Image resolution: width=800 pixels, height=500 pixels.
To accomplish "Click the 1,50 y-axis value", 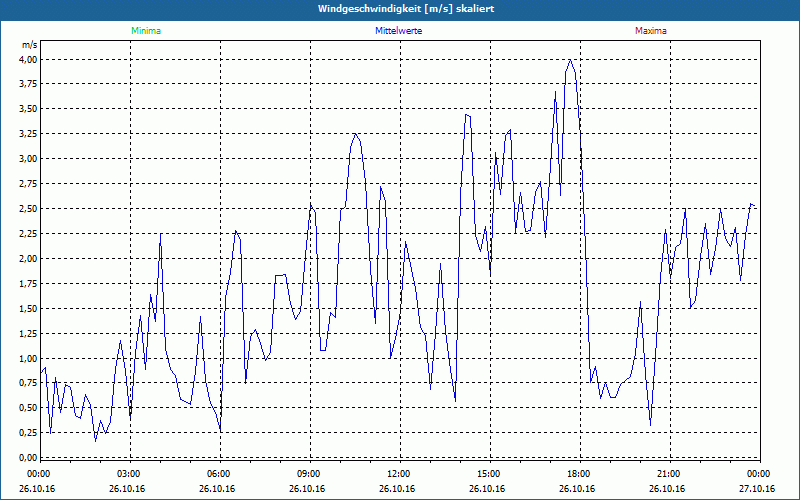I will tap(29, 309).
